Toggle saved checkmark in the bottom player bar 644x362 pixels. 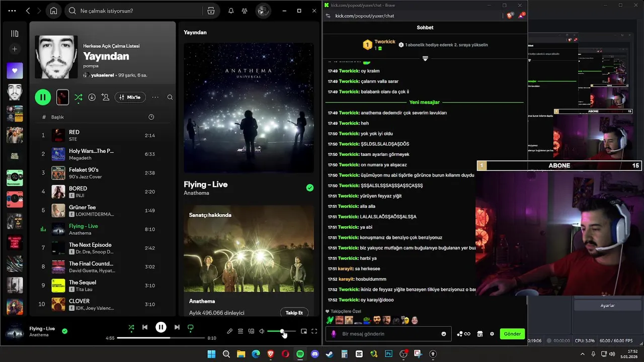pos(64,331)
